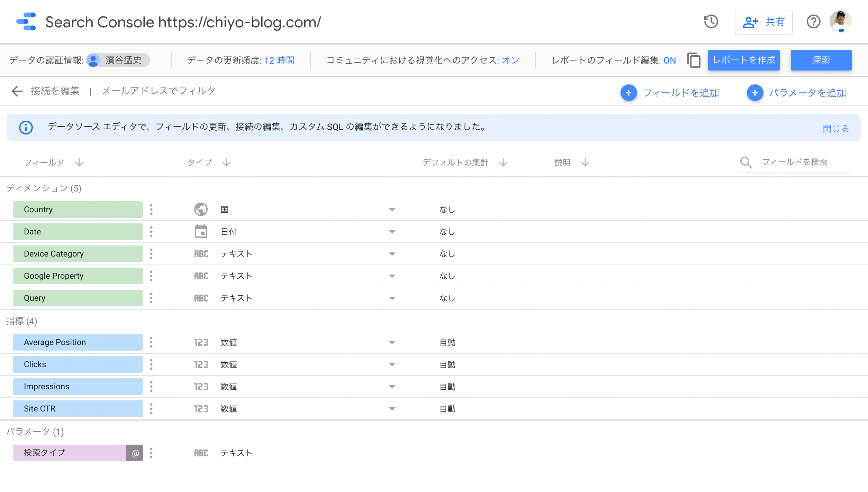Click the globe icon on the Country field
The width and height of the screenshot is (868, 492).
pyautogui.click(x=201, y=209)
